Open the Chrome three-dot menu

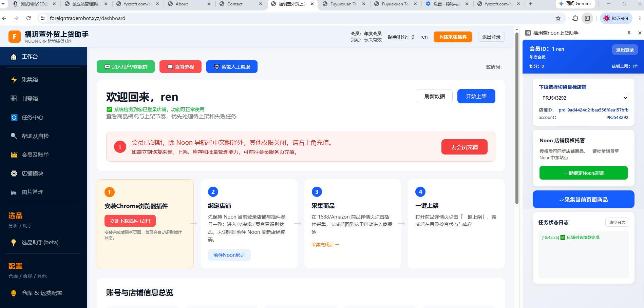pyautogui.click(x=640, y=18)
